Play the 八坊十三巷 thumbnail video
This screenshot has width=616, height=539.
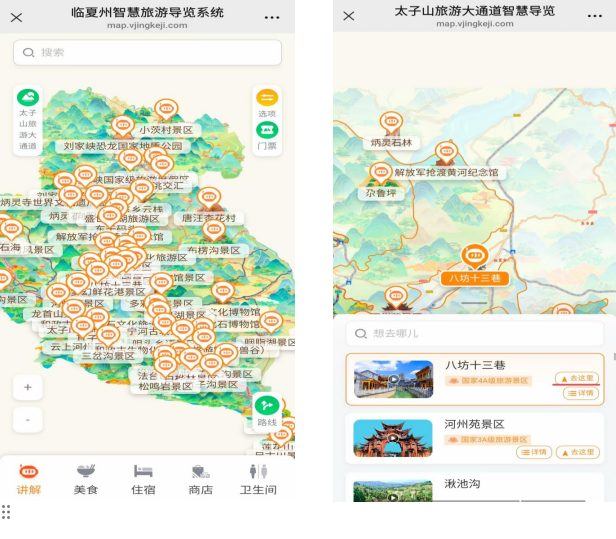[393, 379]
